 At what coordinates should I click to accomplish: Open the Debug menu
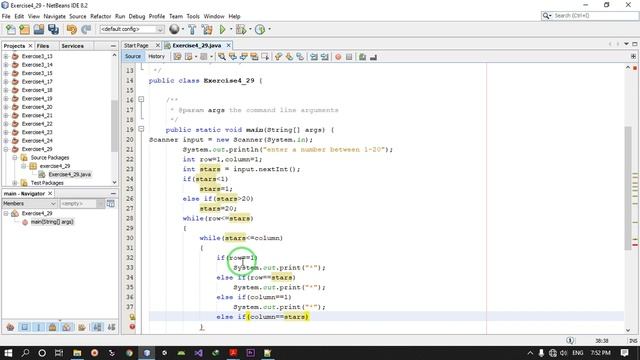click(x=137, y=16)
